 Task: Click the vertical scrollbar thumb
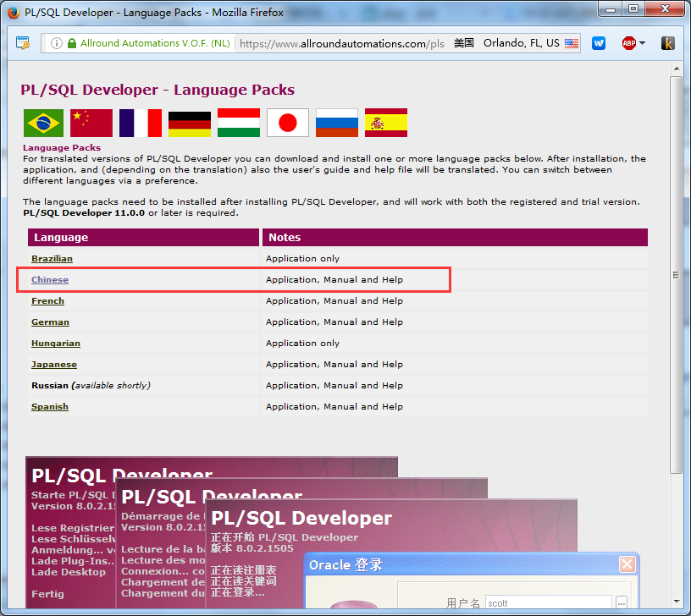[676, 275]
